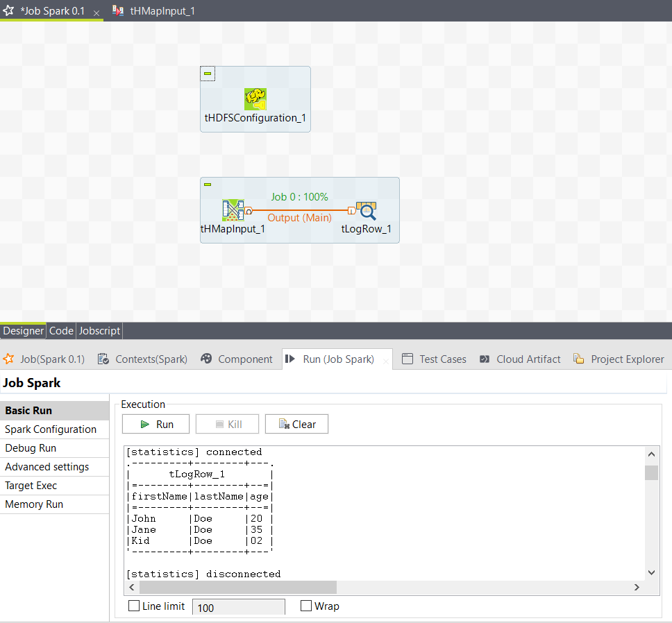This screenshot has height=623, width=672.
Task: Click the Component palette icon
Action: point(206,359)
